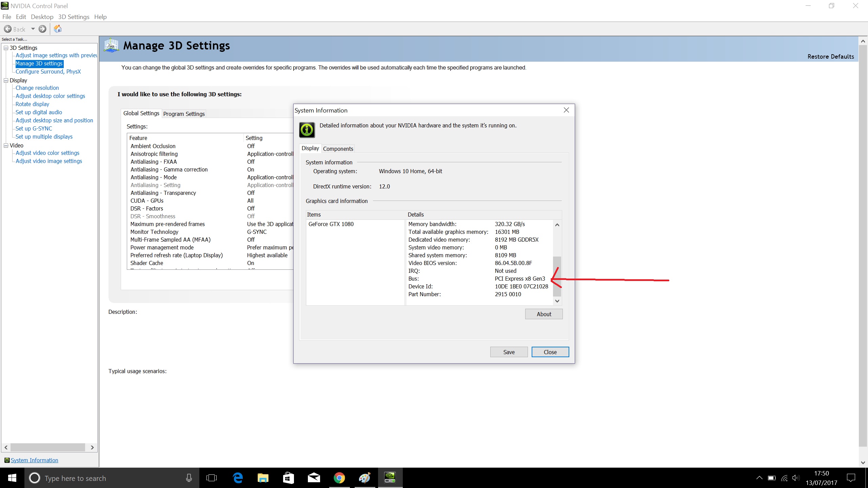Click the microphone icon in search box
Viewport: 868px width, 488px height.
pos(189,478)
